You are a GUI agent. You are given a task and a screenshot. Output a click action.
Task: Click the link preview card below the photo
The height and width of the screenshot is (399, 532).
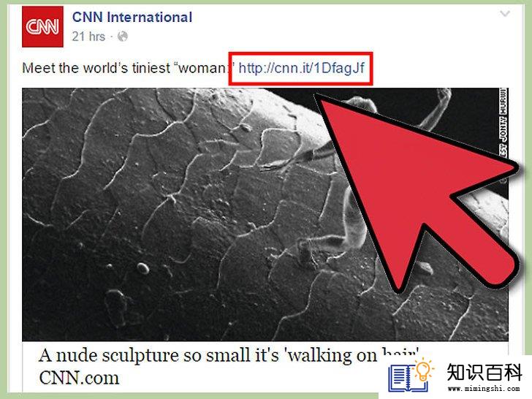click(265, 366)
